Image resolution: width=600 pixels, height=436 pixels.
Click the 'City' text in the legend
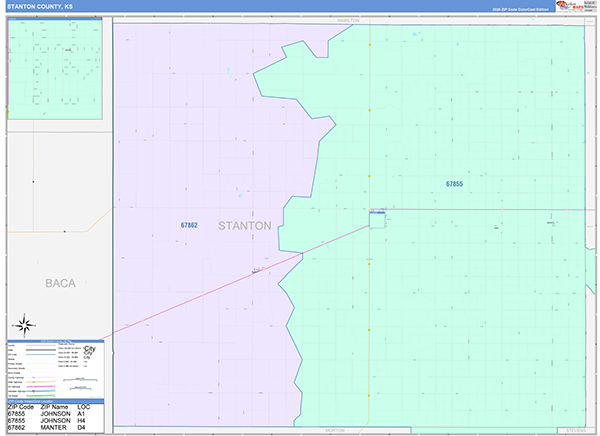point(90,348)
